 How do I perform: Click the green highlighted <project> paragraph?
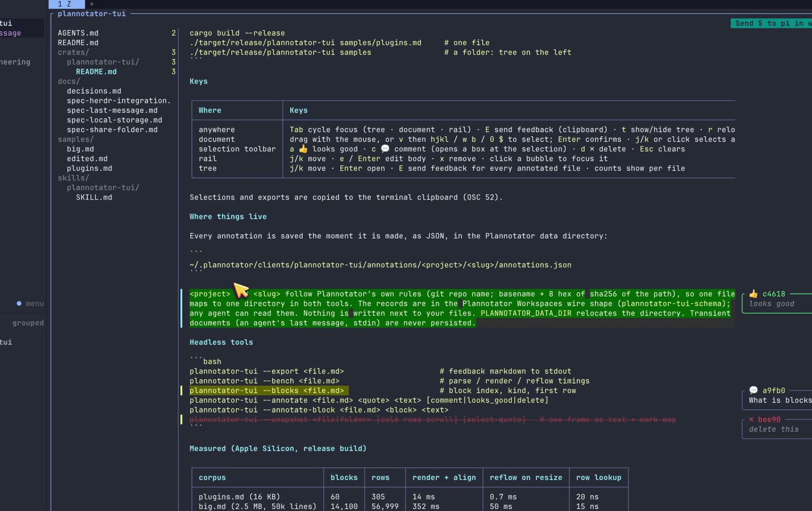462,308
